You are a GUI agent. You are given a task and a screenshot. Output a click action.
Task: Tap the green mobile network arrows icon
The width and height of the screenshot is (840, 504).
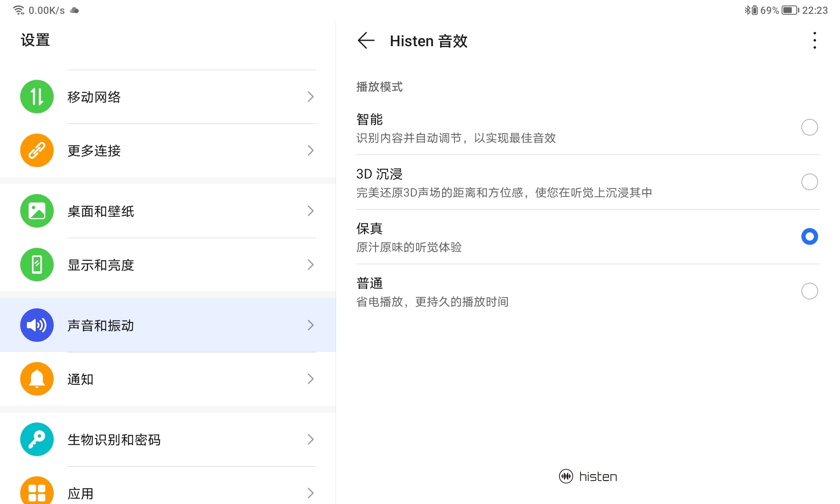tap(37, 97)
